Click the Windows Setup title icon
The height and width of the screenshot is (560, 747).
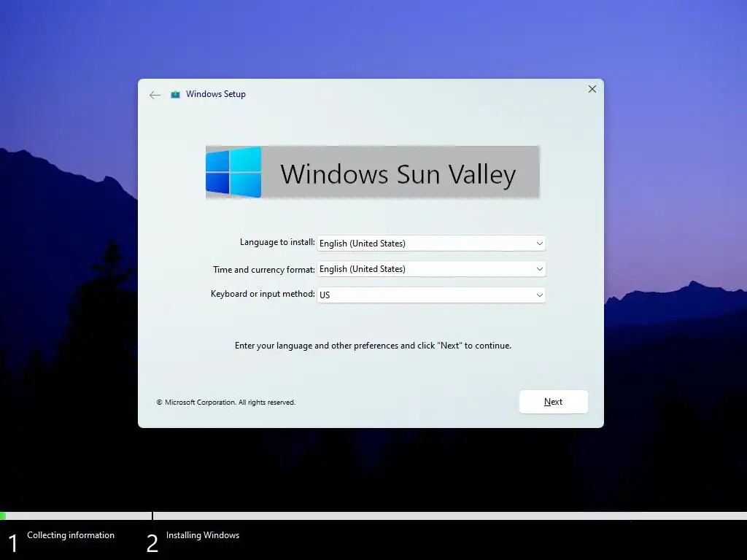[x=175, y=94]
